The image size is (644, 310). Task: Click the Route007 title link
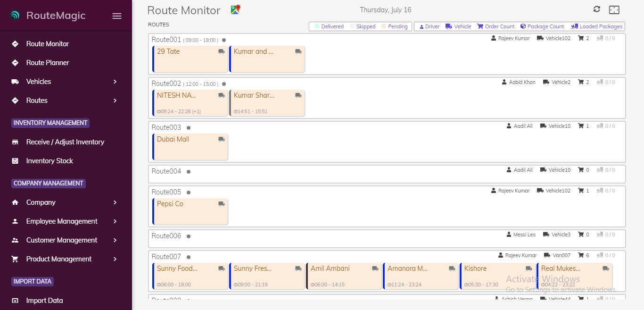(166, 257)
